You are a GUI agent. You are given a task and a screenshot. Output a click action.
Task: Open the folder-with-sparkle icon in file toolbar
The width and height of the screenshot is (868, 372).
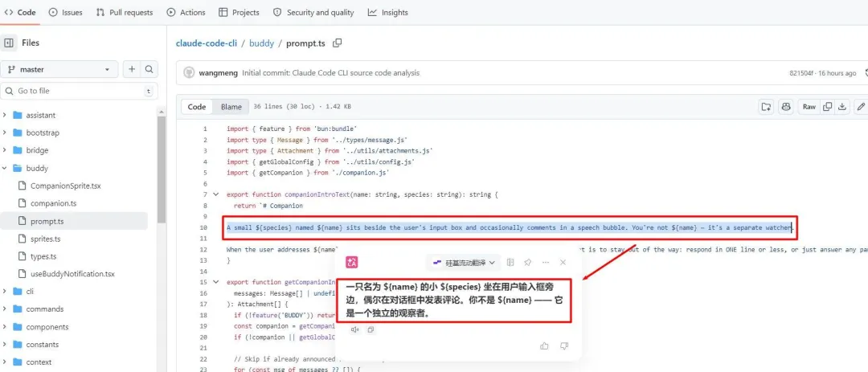pyautogui.click(x=766, y=107)
